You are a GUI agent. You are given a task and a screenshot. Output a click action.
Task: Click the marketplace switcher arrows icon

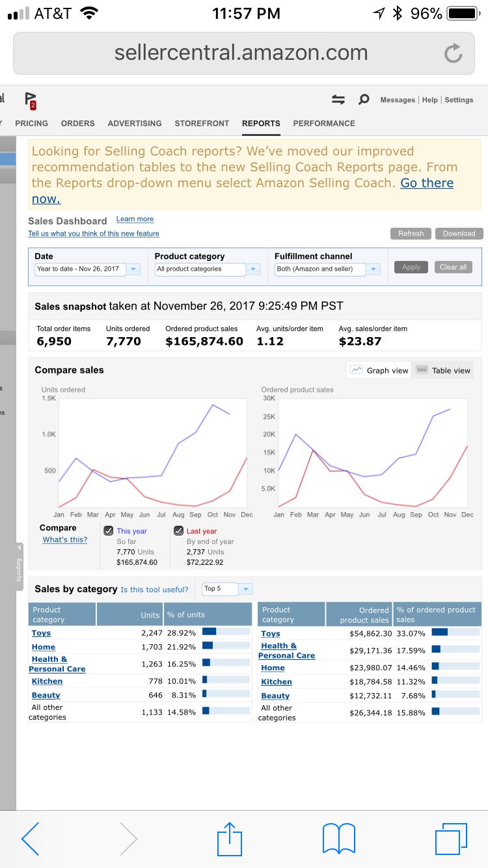[338, 100]
